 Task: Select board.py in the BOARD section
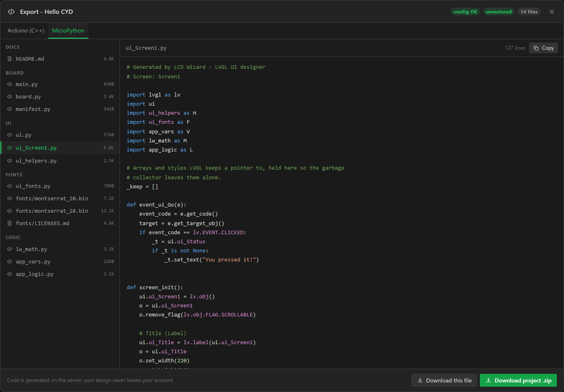pos(60,97)
